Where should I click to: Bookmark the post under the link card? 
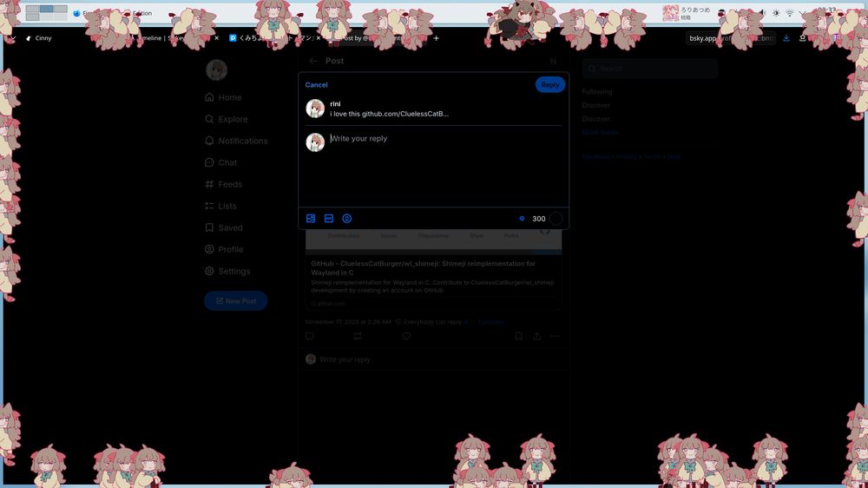click(x=519, y=336)
